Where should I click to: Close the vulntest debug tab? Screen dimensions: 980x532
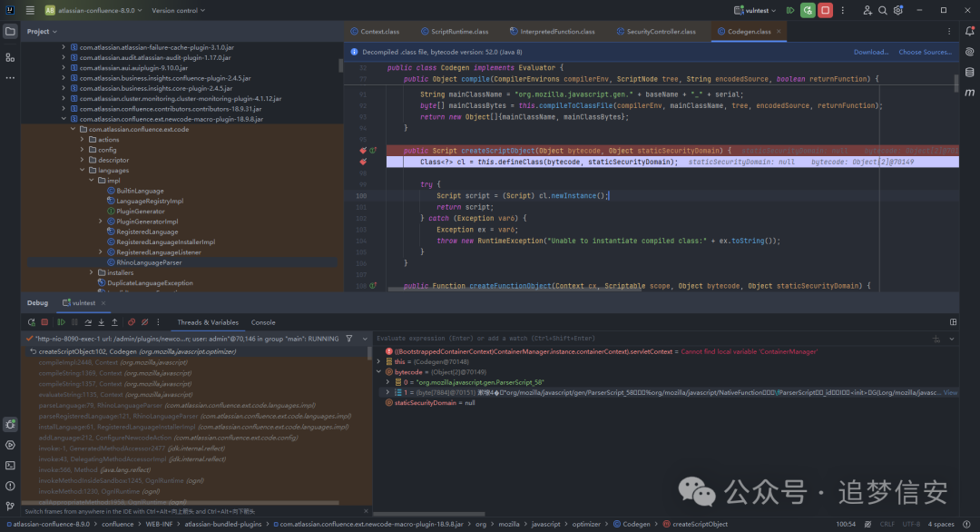[x=103, y=303]
